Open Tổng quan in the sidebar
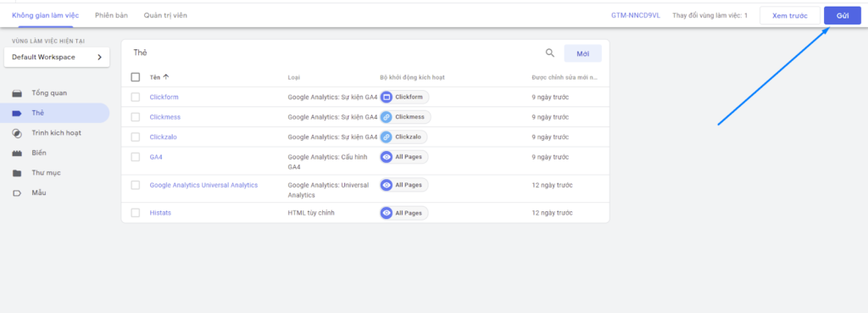This screenshot has height=313, width=868. click(x=49, y=93)
